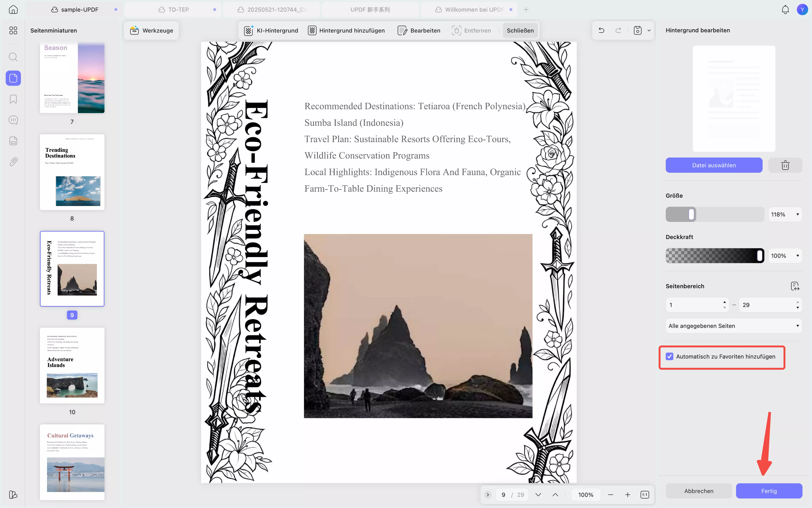Open the Größe 118% dropdown
This screenshot has height=508, width=812.
785,214
